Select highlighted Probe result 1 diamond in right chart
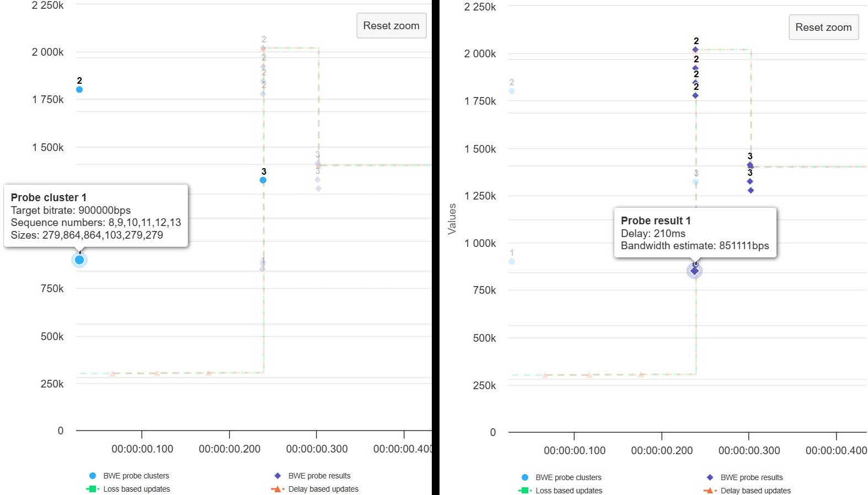 click(694, 271)
